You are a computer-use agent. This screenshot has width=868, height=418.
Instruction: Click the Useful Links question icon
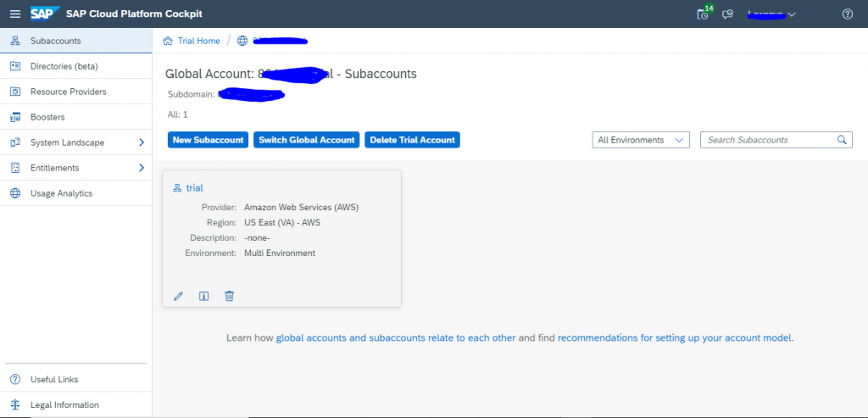point(15,380)
